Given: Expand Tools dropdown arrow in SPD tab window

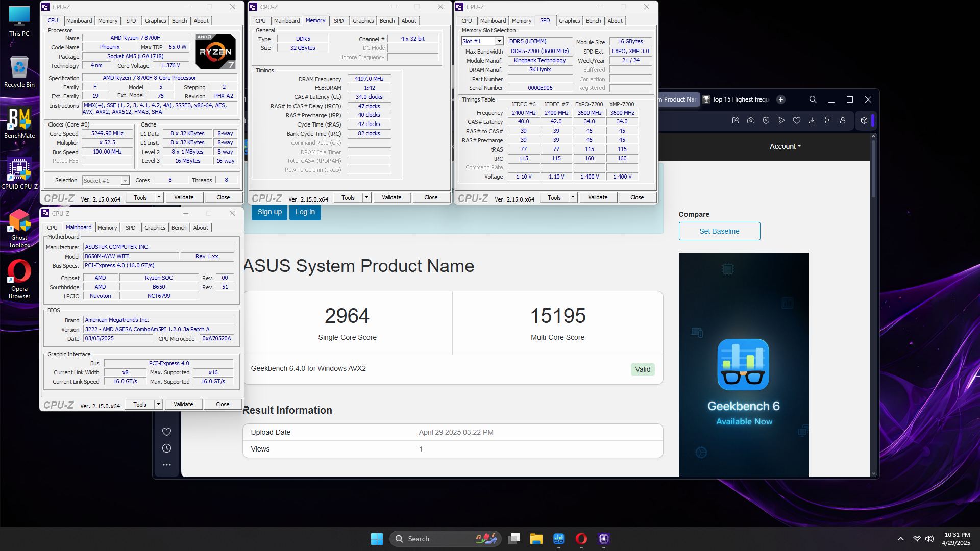Looking at the screenshot, I should point(573,197).
